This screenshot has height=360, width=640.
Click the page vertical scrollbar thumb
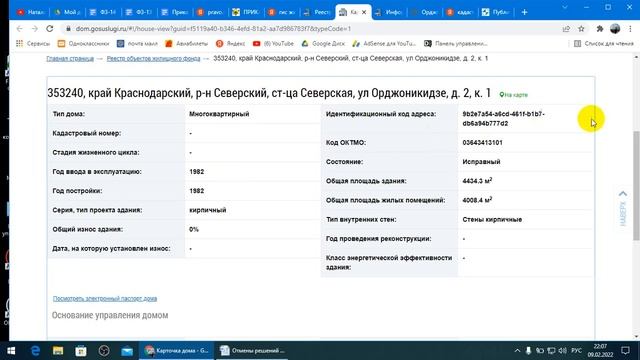pyautogui.click(x=636, y=186)
